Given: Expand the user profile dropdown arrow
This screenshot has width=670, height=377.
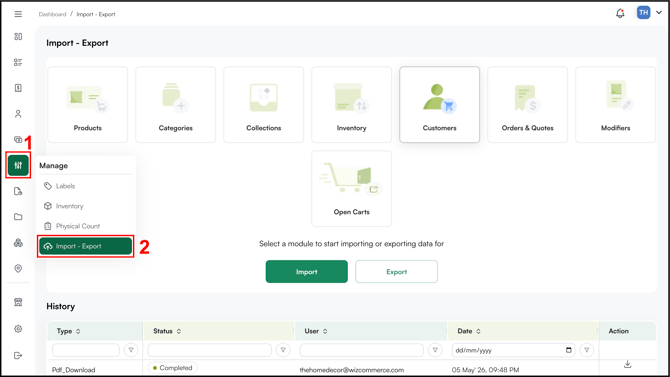Looking at the screenshot, I should tap(659, 12).
